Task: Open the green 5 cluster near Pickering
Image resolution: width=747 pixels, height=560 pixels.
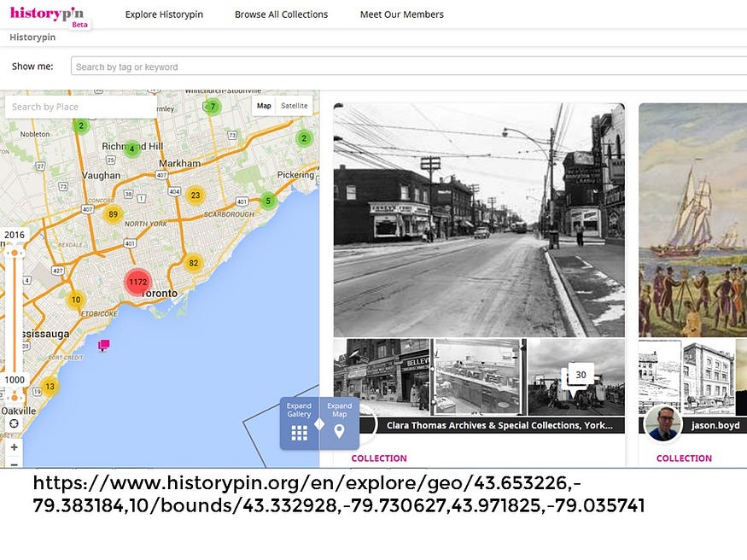Action: click(268, 201)
